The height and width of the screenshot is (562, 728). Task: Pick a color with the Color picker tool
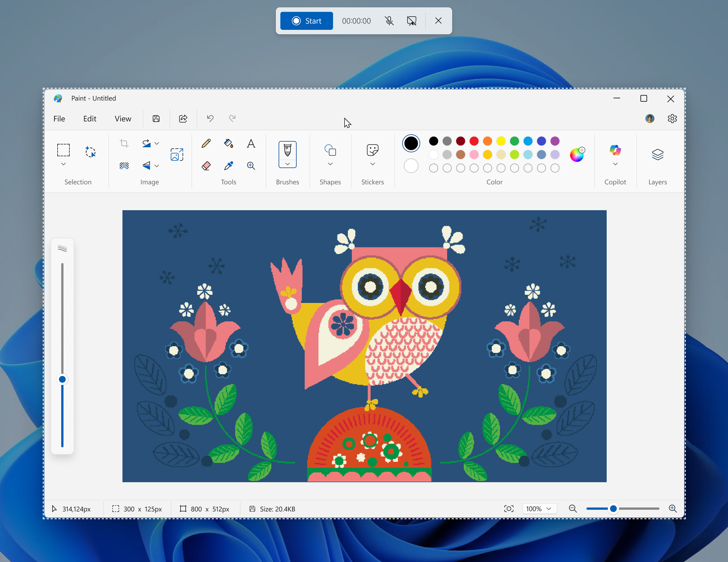[x=229, y=166]
